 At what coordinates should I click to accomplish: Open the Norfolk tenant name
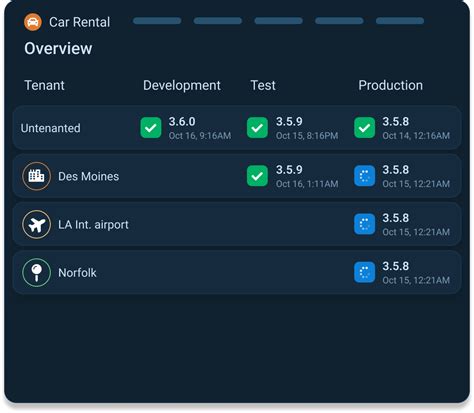click(77, 273)
